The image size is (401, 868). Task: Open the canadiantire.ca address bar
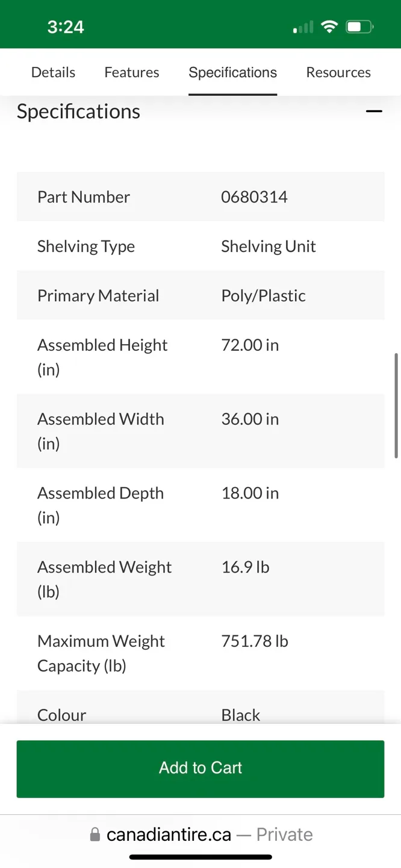(168, 834)
